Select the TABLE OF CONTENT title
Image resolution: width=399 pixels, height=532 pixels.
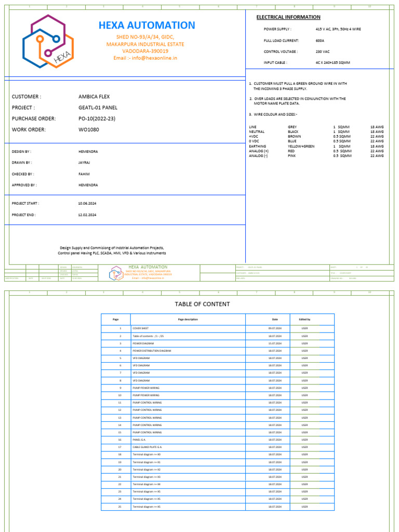[202, 304]
